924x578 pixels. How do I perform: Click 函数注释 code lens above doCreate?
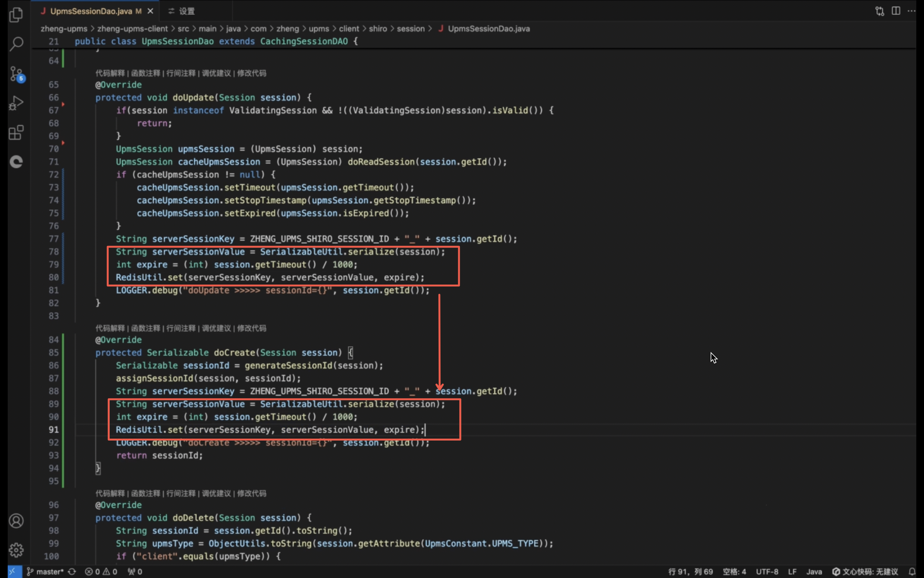pyautogui.click(x=145, y=328)
